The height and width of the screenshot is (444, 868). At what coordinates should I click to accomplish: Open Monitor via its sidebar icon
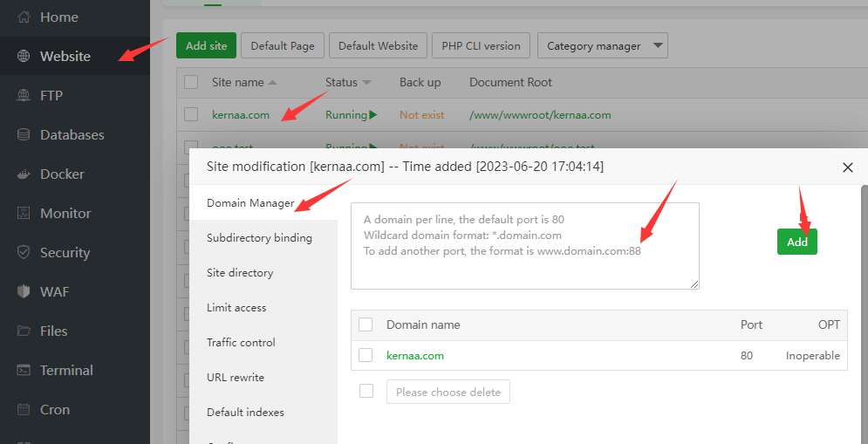24,214
